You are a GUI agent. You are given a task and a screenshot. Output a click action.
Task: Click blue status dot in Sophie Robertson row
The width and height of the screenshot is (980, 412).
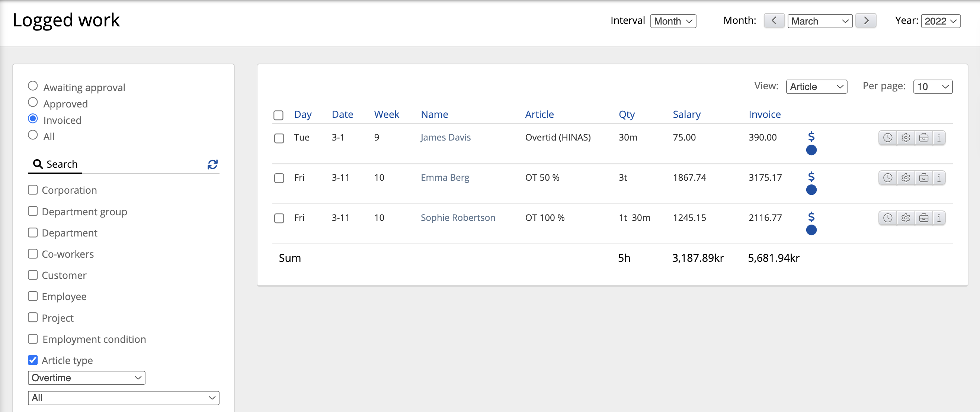(811, 230)
